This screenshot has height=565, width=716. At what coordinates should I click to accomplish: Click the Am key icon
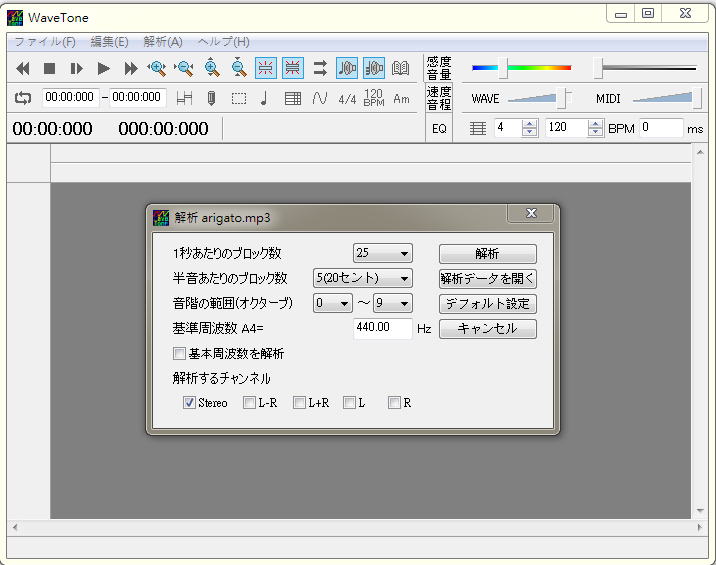401,99
